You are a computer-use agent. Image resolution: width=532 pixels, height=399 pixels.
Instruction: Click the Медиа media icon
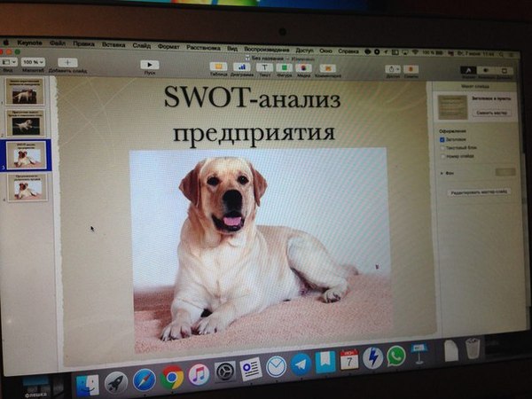[x=305, y=67]
